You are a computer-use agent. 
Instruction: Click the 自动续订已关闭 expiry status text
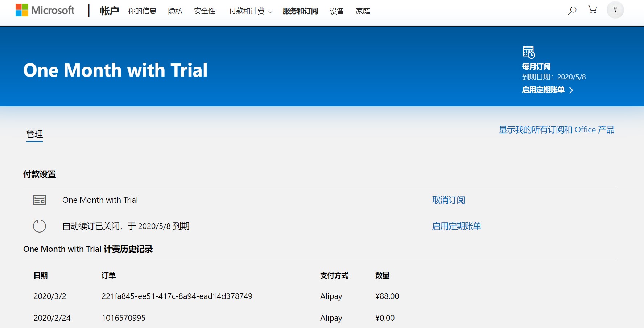[126, 226]
